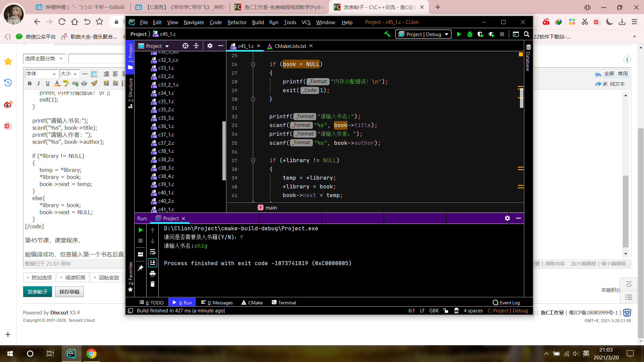Click the print icon in Run panel
Screen dimensions: 644x362
(152, 274)
